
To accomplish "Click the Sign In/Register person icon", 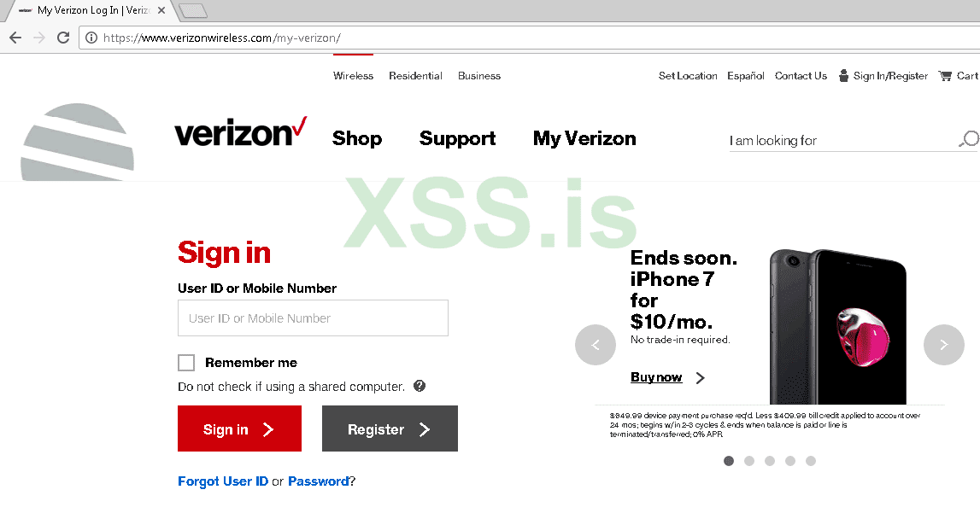I will tap(843, 75).
